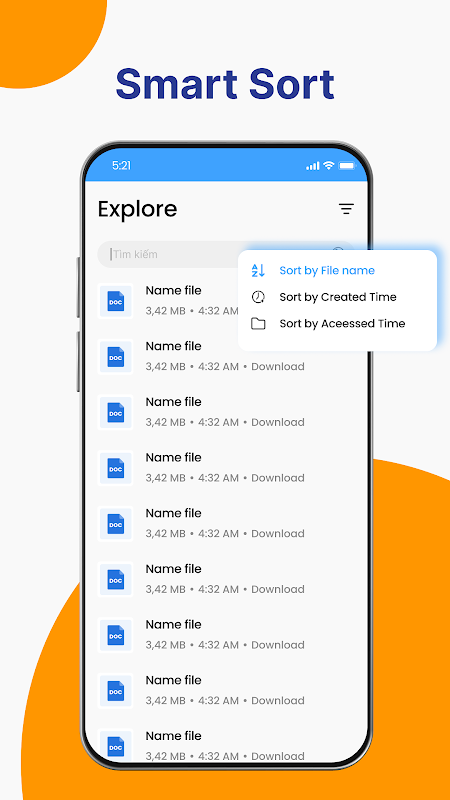Image resolution: width=450 pixels, height=800 pixels.
Task: Tap the seventh DOC file icon
Action: point(115,635)
